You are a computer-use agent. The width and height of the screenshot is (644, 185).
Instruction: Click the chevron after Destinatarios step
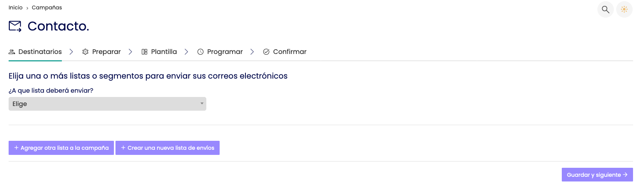coord(71,52)
